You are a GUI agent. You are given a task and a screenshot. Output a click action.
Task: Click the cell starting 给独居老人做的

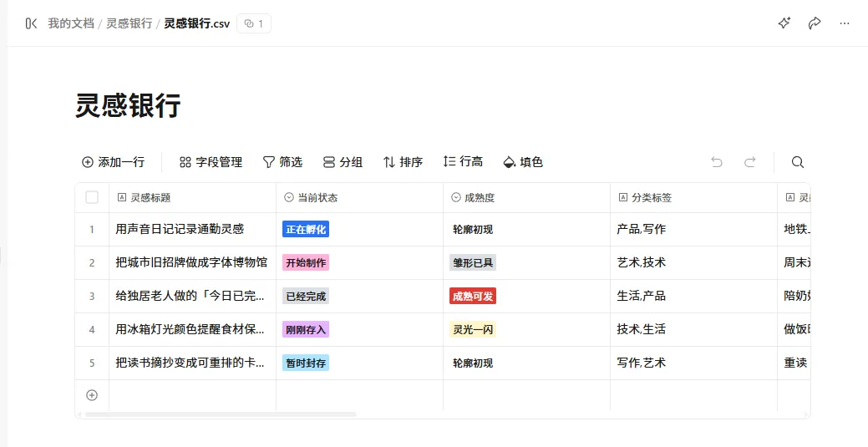click(193, 297)
